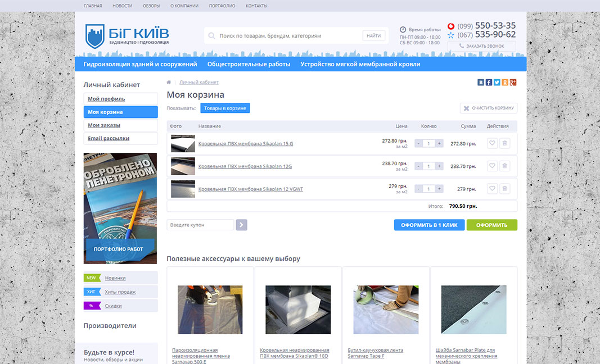
Task: Delete Sikaplan 15 G from cart
Action: coord(505,143)
